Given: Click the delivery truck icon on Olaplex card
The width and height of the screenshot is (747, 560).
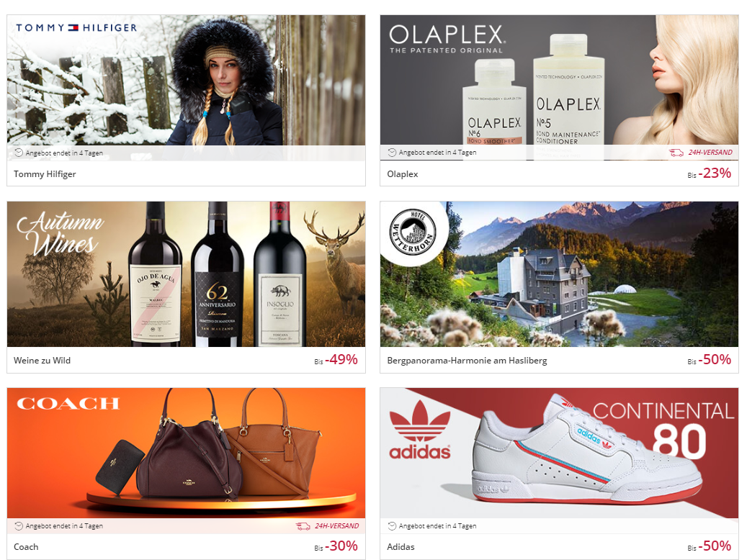Looking at the screenshot, I should [676, 153].
